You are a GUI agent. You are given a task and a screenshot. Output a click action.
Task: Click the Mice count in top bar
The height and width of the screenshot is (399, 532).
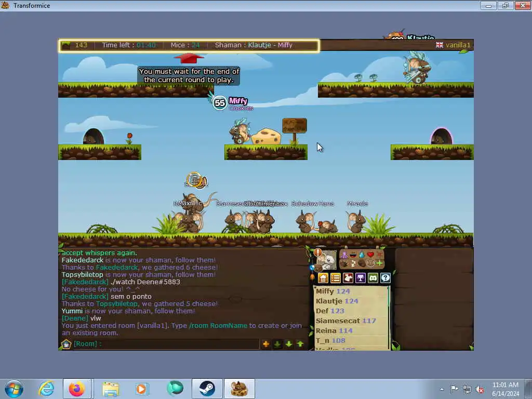click(185, 45)
